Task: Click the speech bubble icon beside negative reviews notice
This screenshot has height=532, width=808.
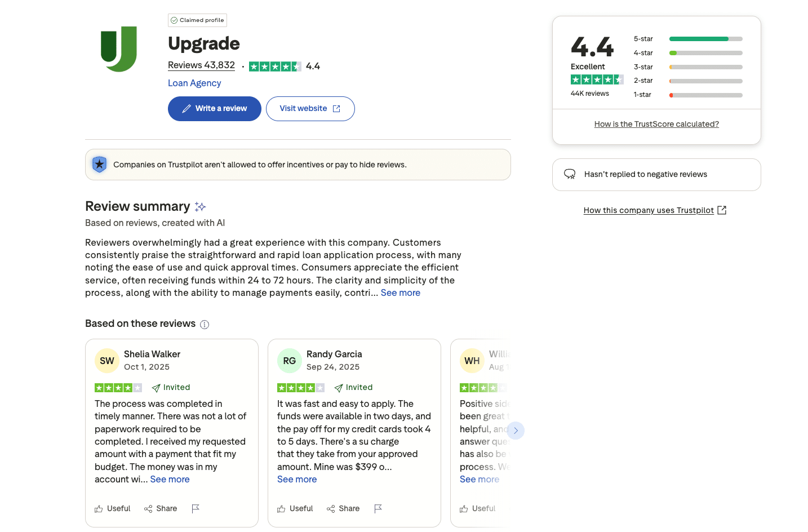Action: coord(570,174)
